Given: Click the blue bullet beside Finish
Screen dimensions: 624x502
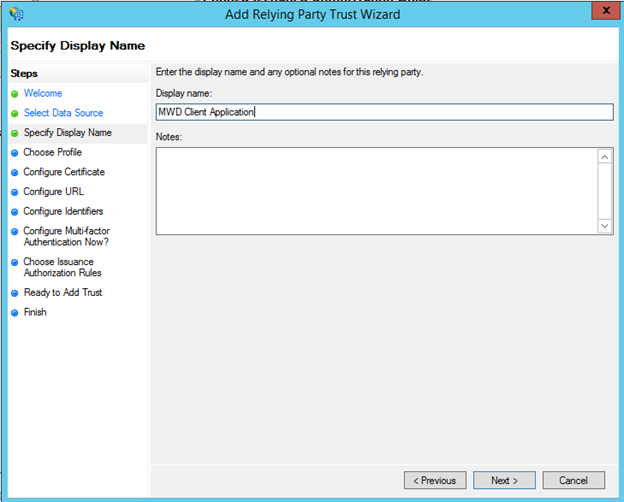Looking at the screenshot, I should coord(15,313).
